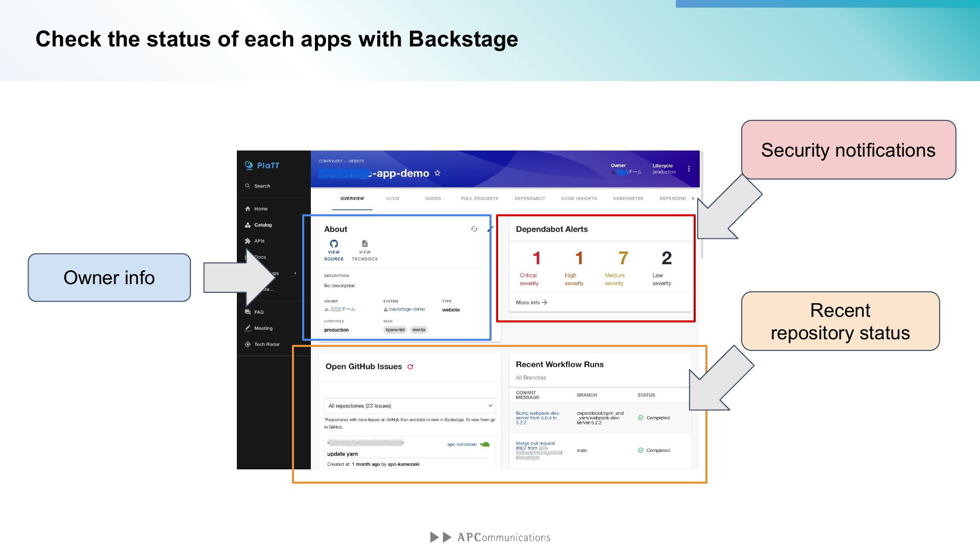Open the component header kebab menu

point(689,169)
